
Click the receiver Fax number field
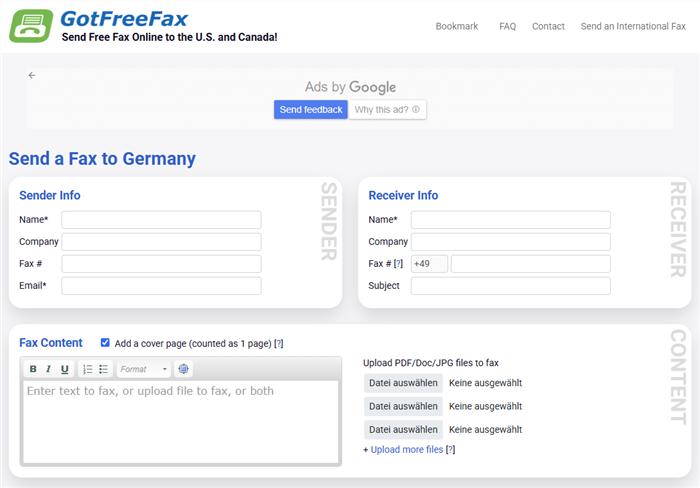(x=530, y=264)
